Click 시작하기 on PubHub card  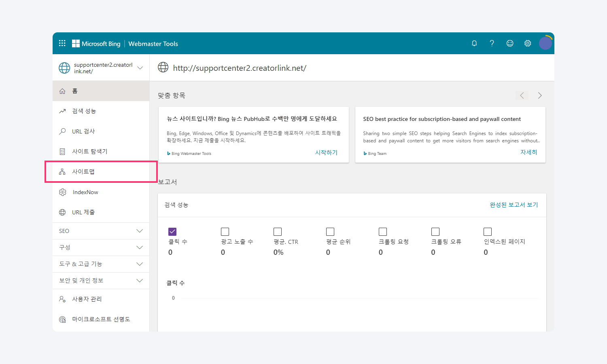[x=326, y=152]
